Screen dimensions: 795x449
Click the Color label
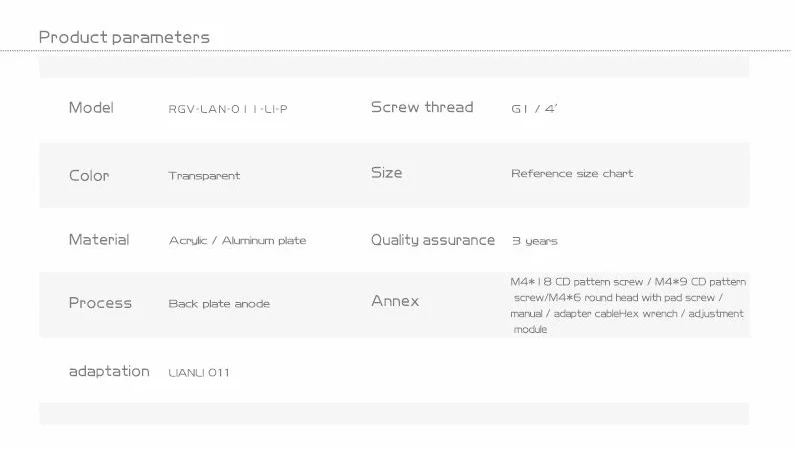point(89,176)
